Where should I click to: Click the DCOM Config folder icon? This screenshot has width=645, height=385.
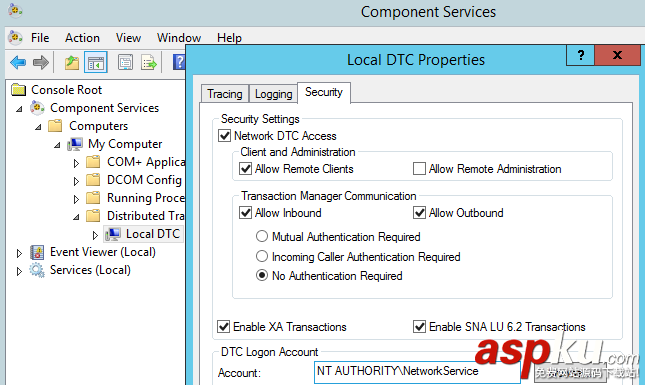click(x=93, y=180)
